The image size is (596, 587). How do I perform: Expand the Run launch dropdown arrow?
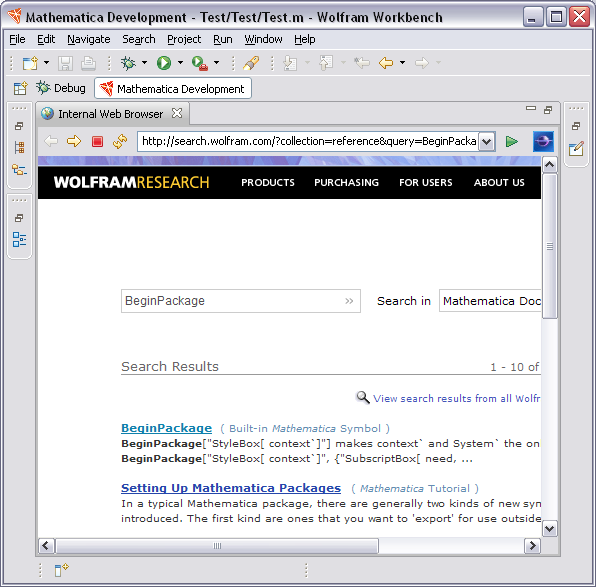(x=181, y=63)
